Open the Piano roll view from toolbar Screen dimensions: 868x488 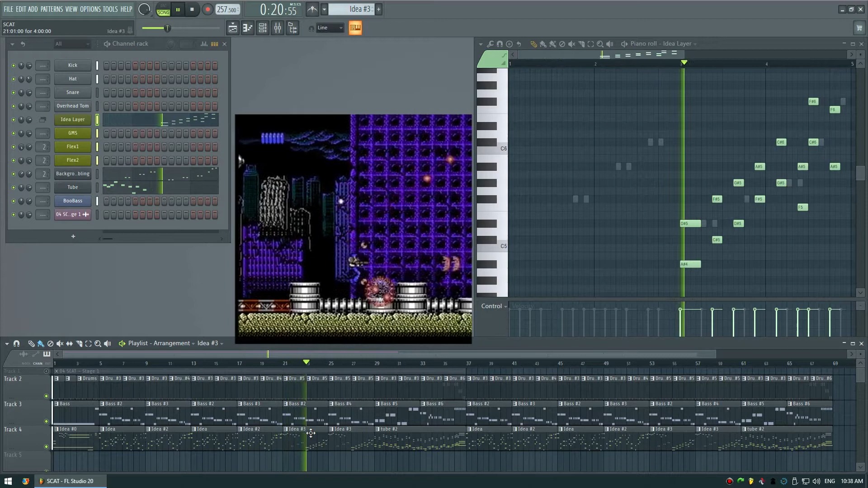click(x=248, y=28)
